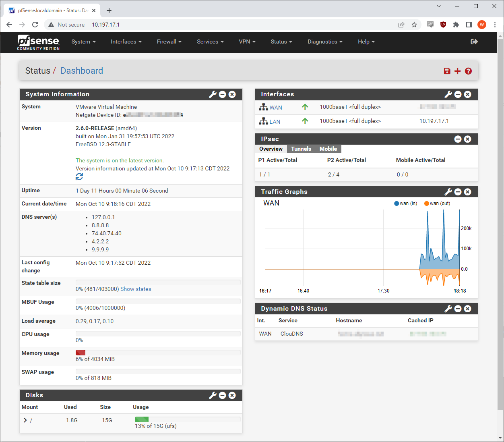Viewport: 504px width, 442px height.
Task: Click the Not secure site info indicator
Action: (66, 25)
